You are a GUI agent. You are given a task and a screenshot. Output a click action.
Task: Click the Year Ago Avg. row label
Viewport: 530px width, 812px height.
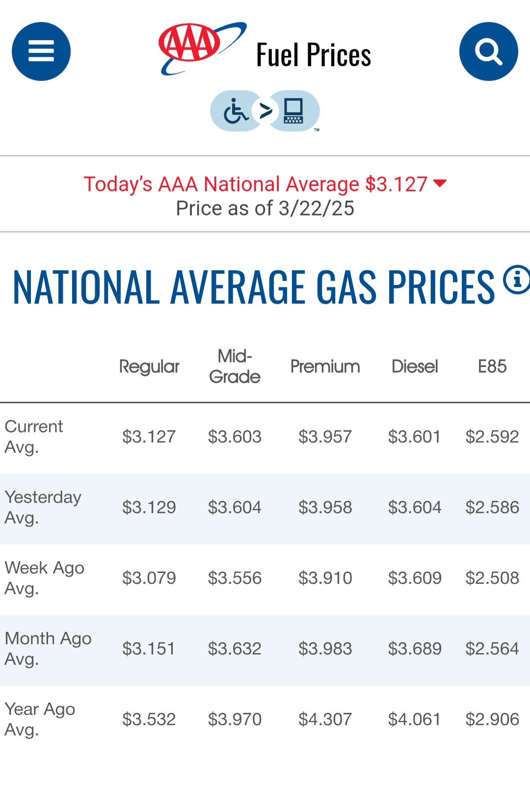[x=40, y=719]
